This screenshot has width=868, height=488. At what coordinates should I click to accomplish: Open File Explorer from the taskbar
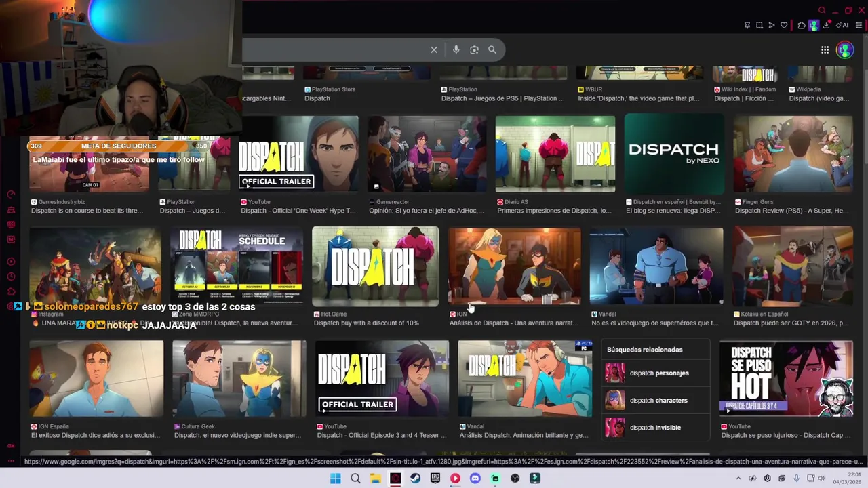click(x=375, y=479)
